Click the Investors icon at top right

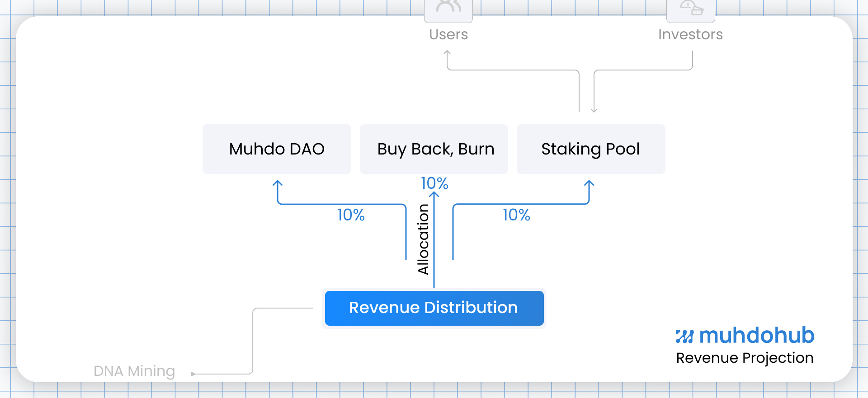coord(691,8)
